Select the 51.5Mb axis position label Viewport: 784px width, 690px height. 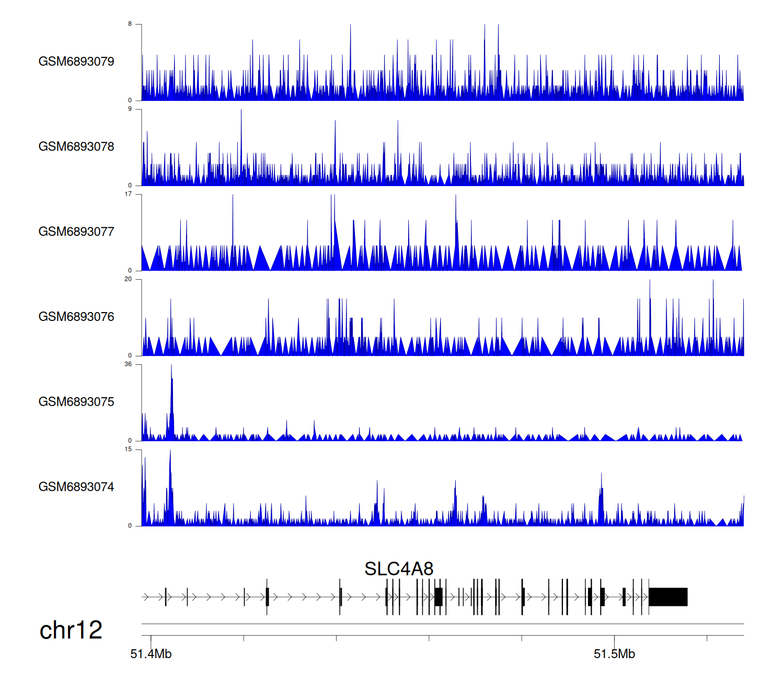coord(614,654)
